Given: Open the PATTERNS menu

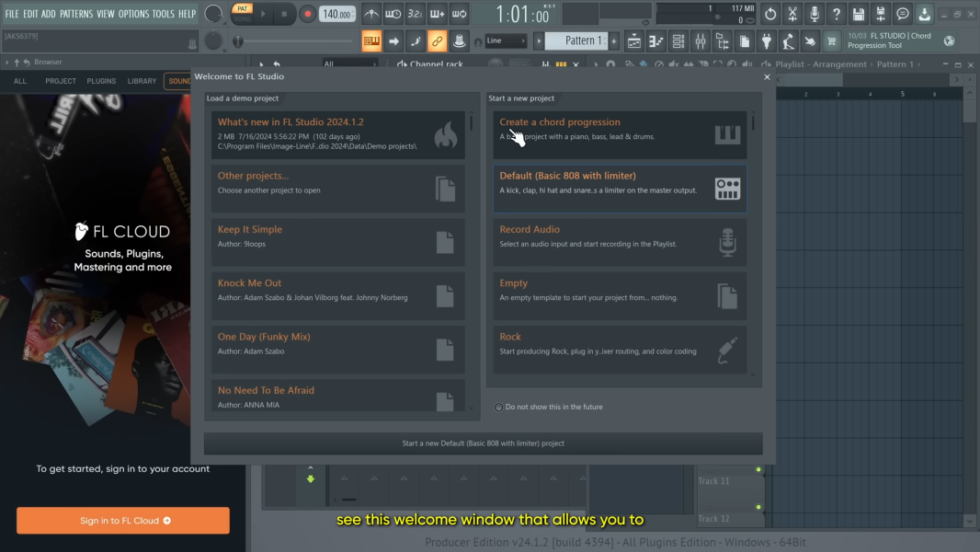Looking at the screenshot, I should [75, 13].
